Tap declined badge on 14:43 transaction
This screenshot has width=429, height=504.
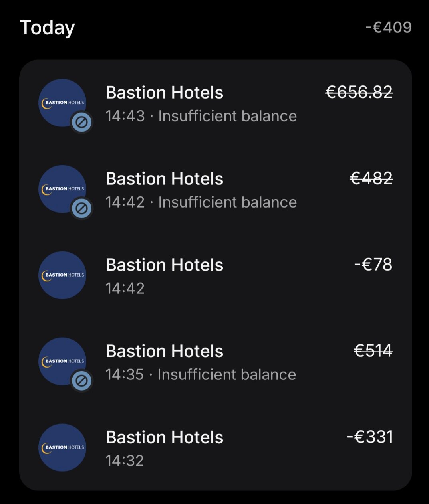pyautogui.click(x=81, y=122)
